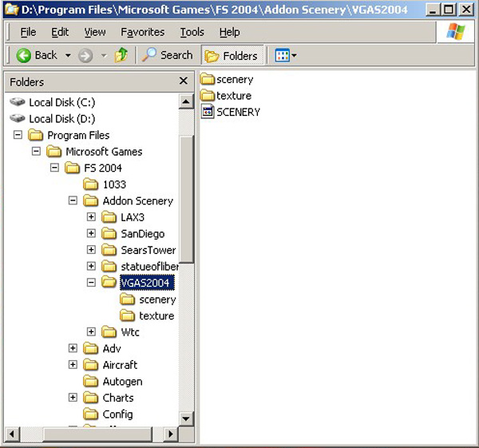
Task: Toggle the Folders pane button
Action: click(x=232, y=55)
